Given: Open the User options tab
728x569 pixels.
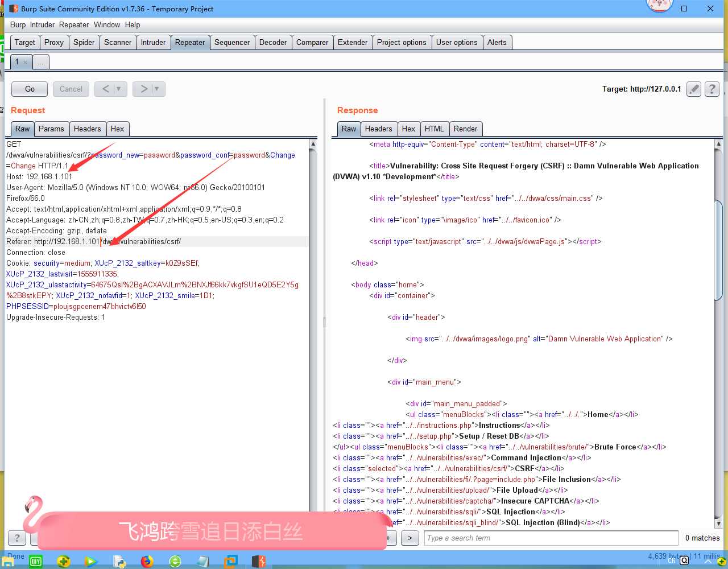Looking at the screenshot, I should 457,42.
